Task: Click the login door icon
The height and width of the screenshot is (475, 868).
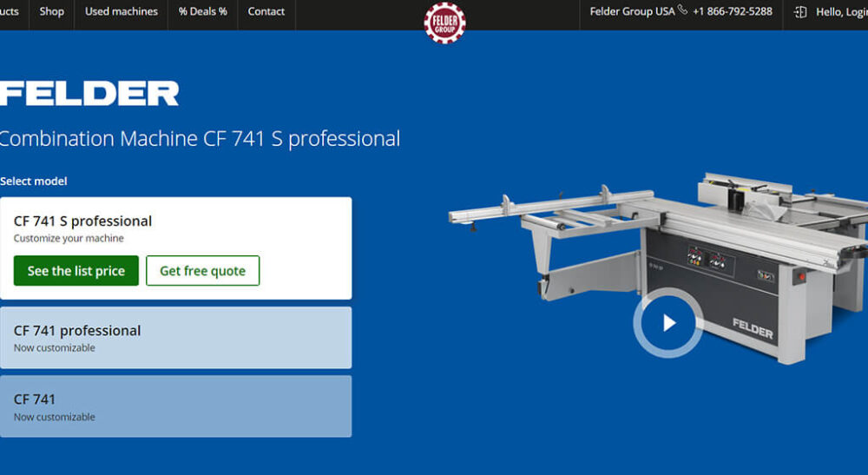Action: pyautogui.click(x=800, y=11)
